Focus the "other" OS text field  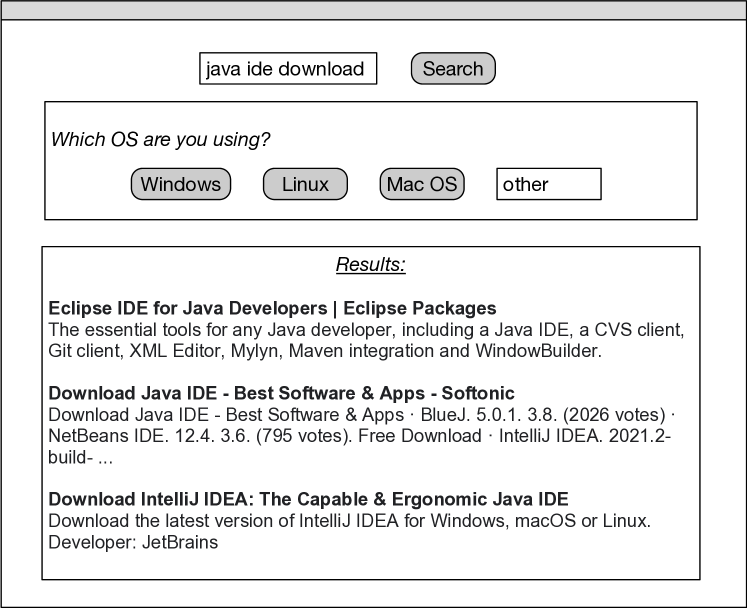click(548, 184)
